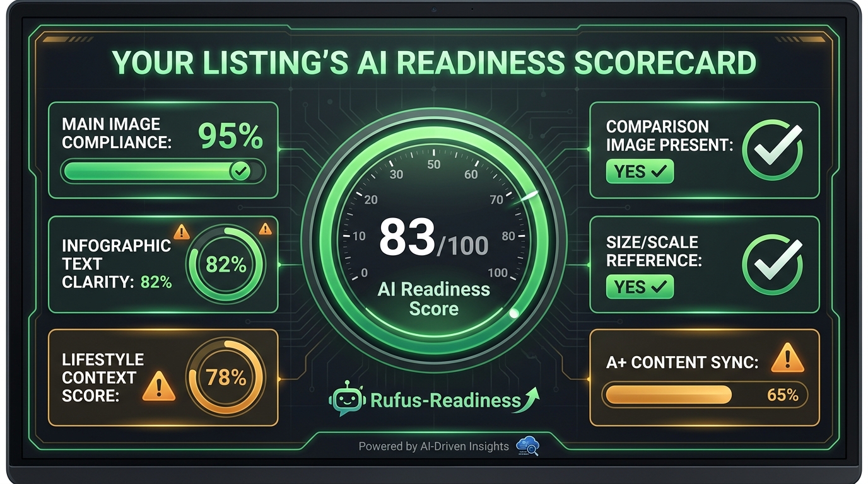The height and width of the screenshot is (484, 868).
Task: Click the cloud search icon beside Powered by
Action: tap(527, 446)
